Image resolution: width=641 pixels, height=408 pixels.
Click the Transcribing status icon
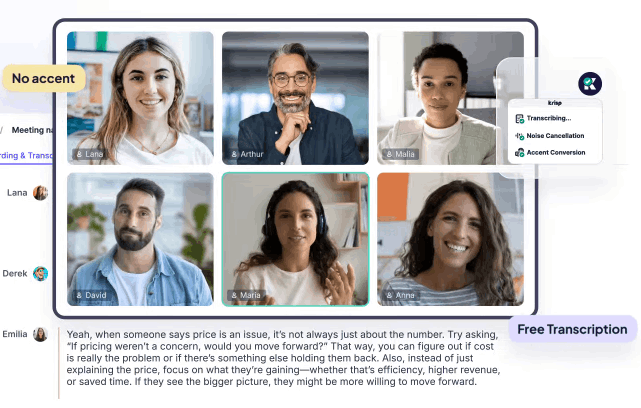519,119
